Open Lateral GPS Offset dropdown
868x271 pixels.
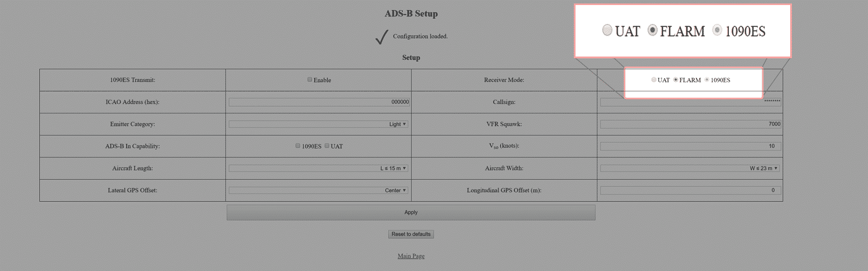click(318, 190)
